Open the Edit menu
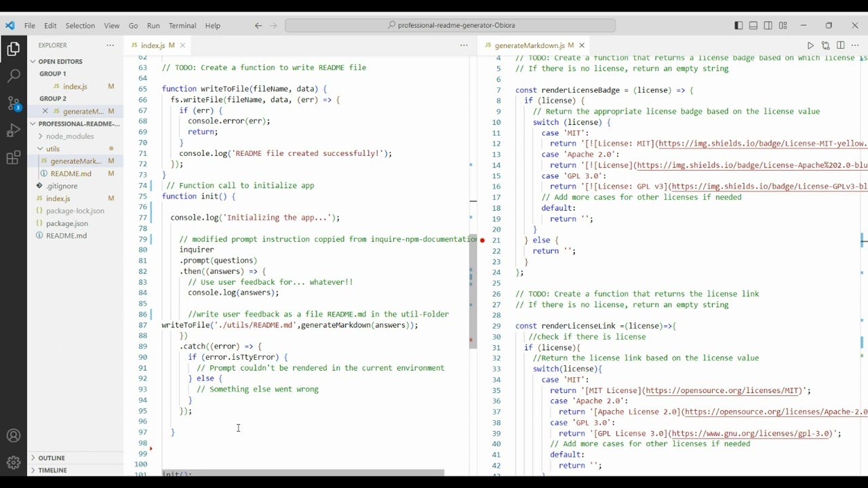The width and height of the screenshot is (868, 488). point(50,26)
